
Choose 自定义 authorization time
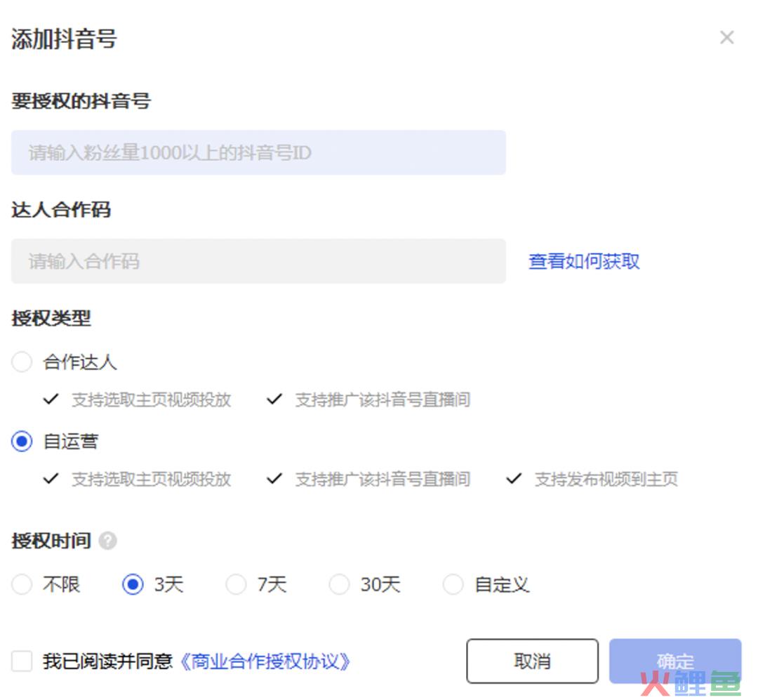click(x=453, y=584)
